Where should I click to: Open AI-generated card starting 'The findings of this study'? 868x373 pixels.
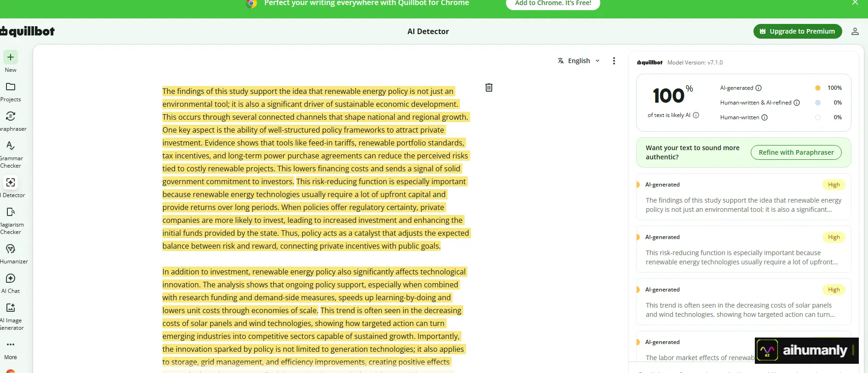(x=743, y=197)
